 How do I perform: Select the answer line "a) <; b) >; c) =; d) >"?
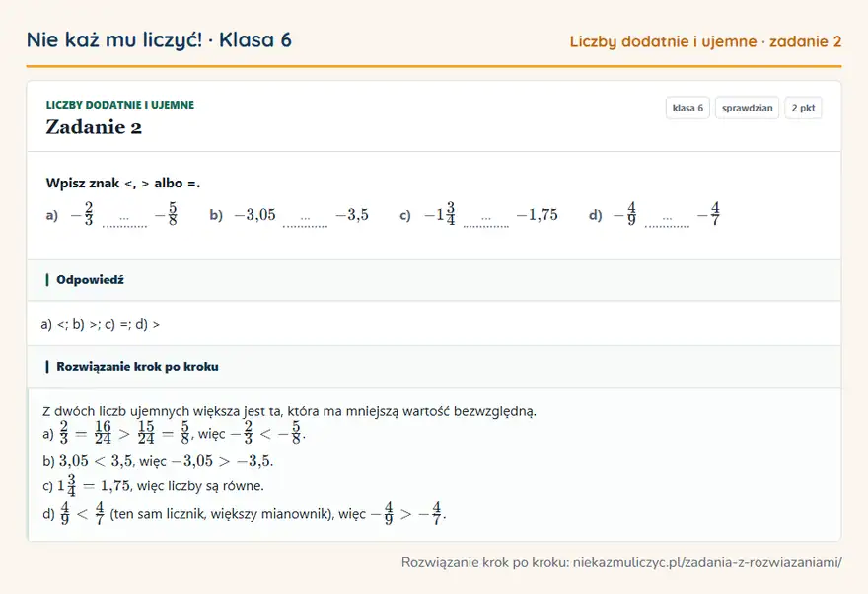click(101, 324)
